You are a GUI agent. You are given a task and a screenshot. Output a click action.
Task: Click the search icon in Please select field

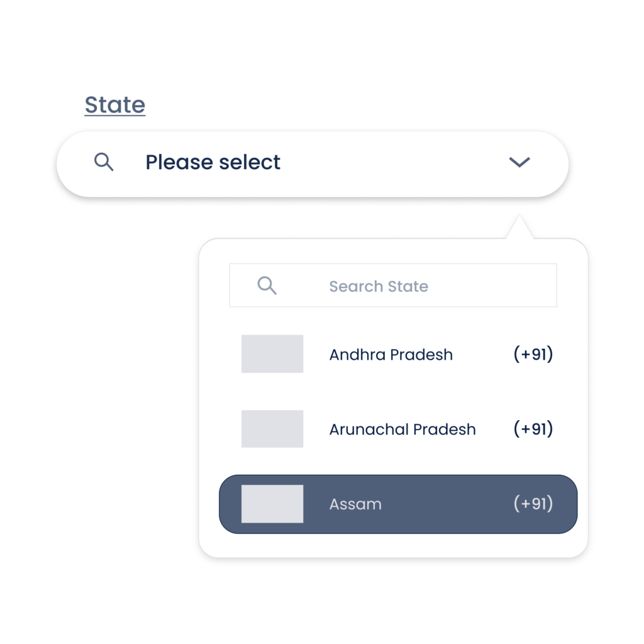[x=104, y=162]
